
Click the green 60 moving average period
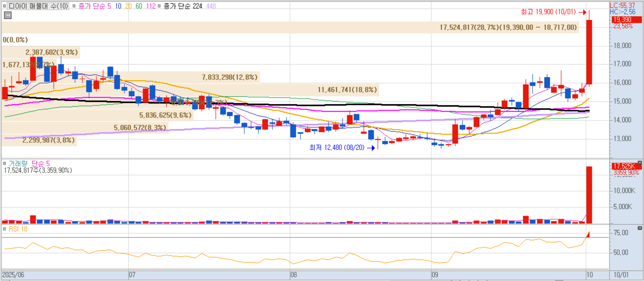coord(139,6)
